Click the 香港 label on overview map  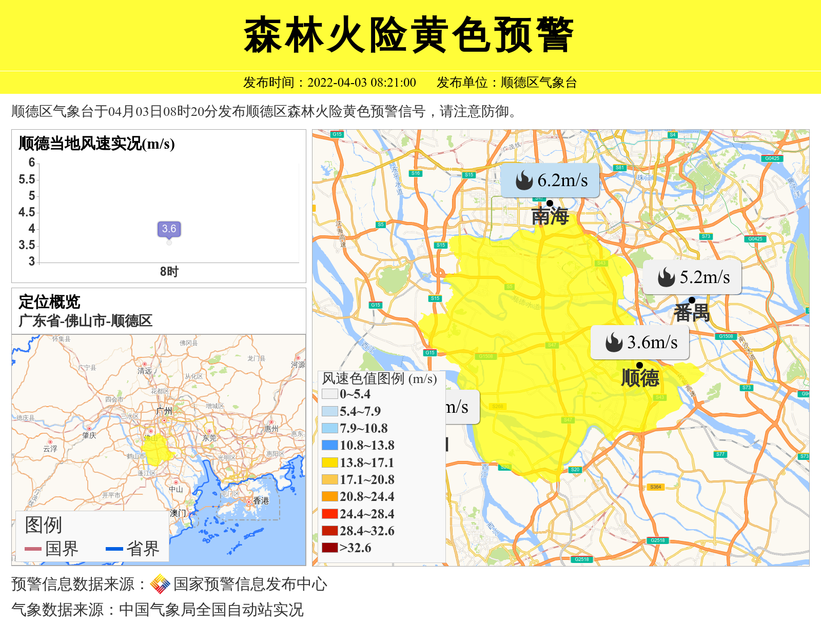[261, 500]
